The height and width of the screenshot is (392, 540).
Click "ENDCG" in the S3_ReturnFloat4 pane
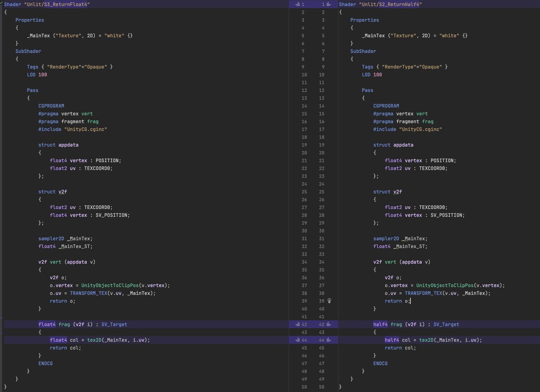point(45,363)
